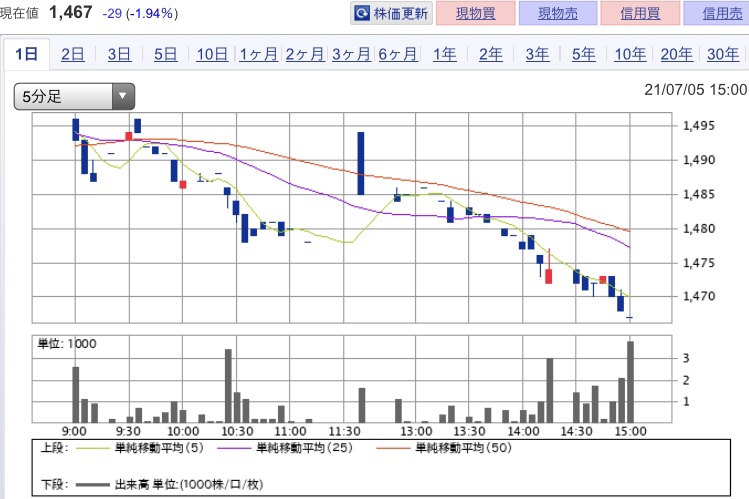The width and height of the screenshot is (749, 499).
Task: Show the 2年 chart
Action: point(491,54)
